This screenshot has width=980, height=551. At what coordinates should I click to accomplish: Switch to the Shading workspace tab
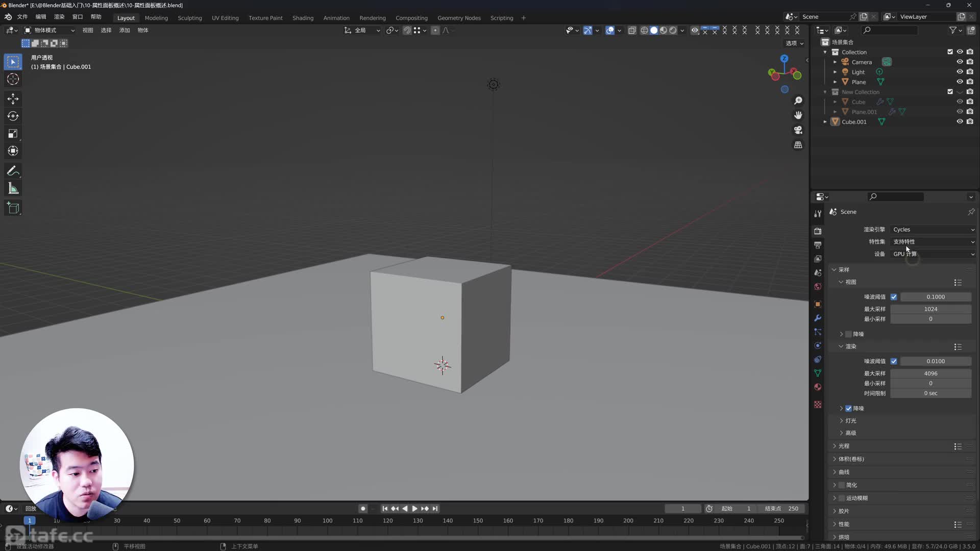tap(303, 18)
